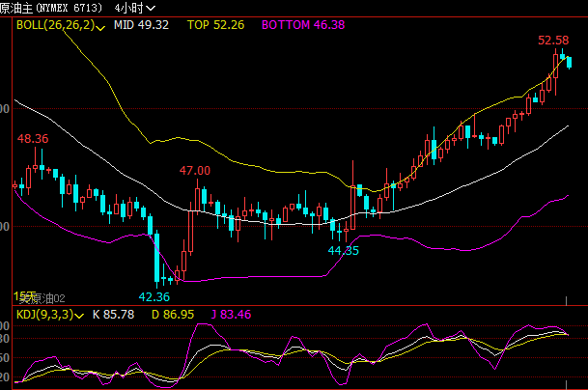The height and width of the screenshot is (390, 588).
Task: Click the 47.00 price label
Action: point(195,171)
